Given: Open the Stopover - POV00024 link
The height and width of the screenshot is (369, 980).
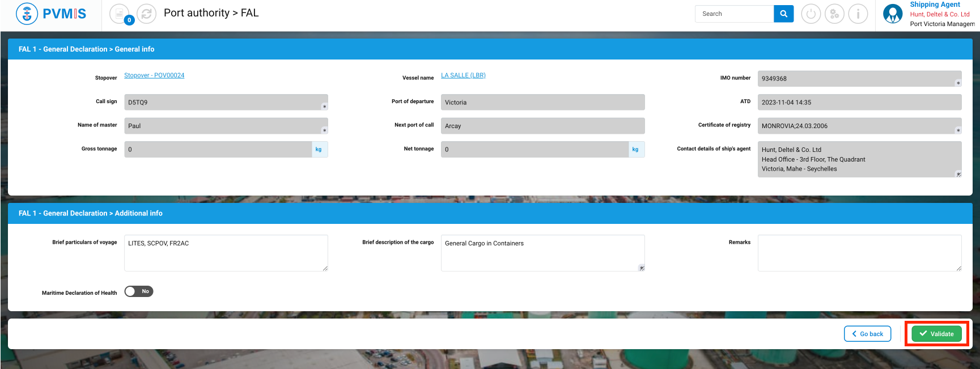Looking at the screenshot, I should tap(154, 75).
